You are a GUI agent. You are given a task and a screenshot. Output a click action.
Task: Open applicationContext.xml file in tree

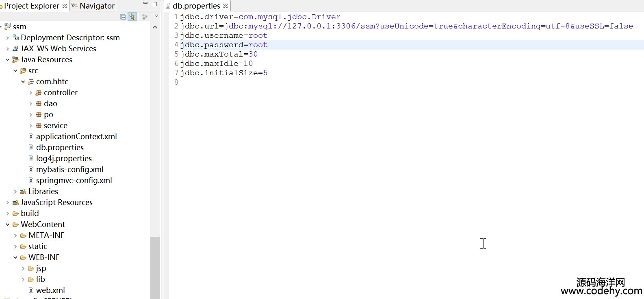tap(76, 137)
